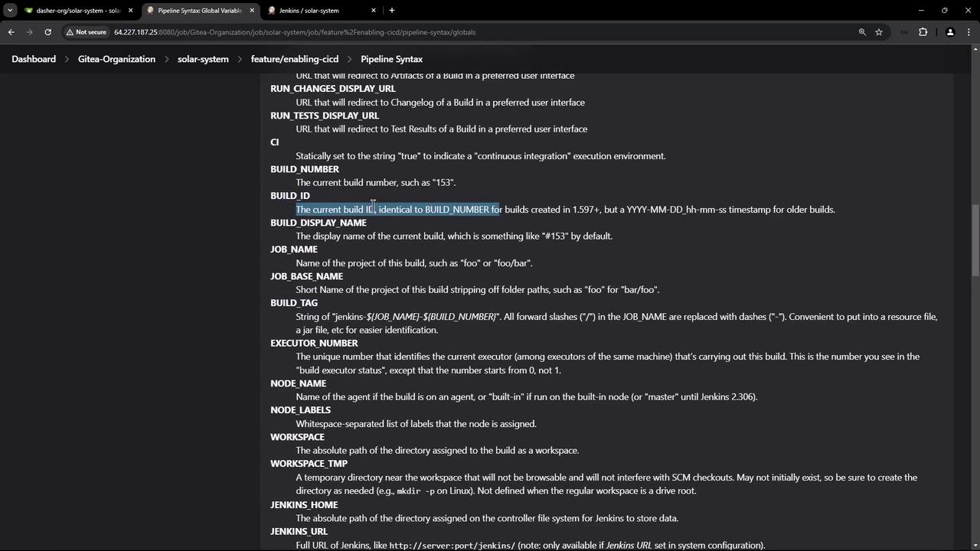Image resolution: width=980 pixels, height=551 pixels.
Task: Open the Gitea-Organization breadcrumb link
Action: click(x=116, y=59)
